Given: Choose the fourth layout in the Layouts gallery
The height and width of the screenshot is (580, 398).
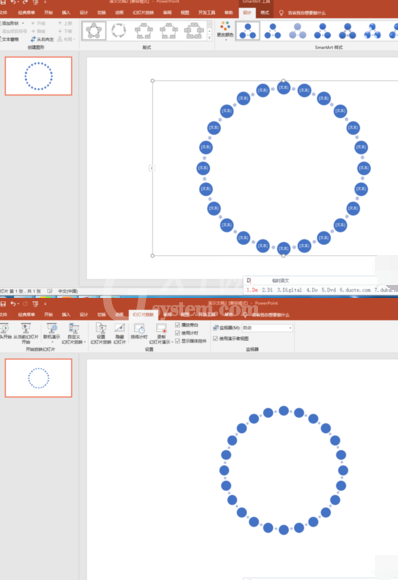Looking at the screenshot, I should (x=169, y=31).
